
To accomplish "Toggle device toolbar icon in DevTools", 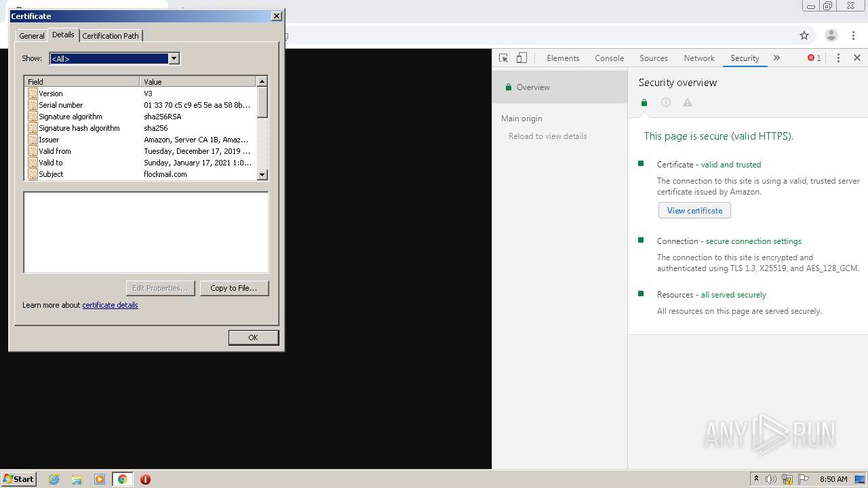I will tap(521, 58).
